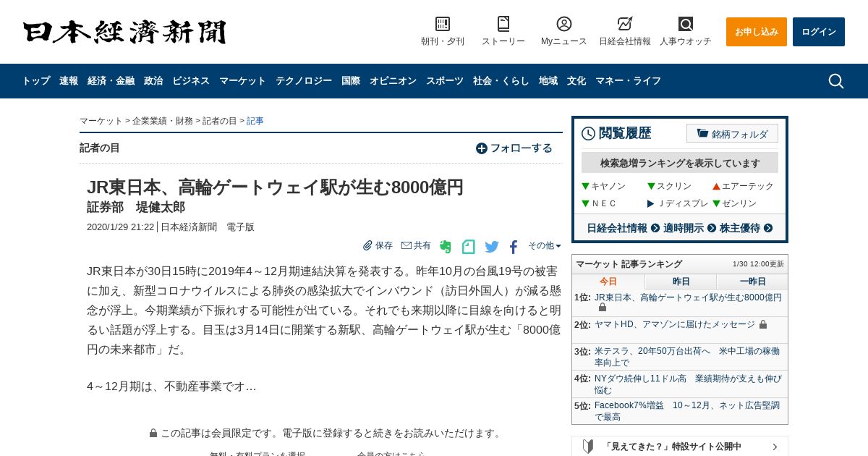Open ranking article Facebook7%増益

pos(687,411)
